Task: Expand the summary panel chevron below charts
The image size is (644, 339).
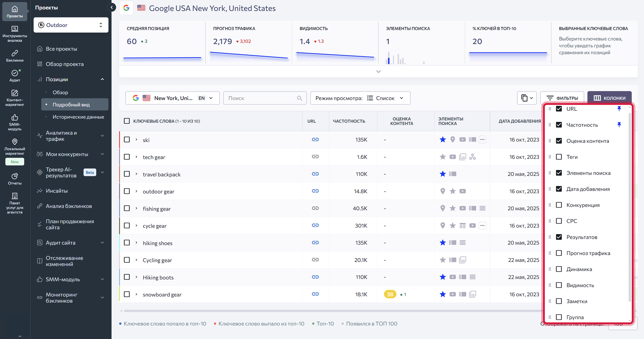Action: (x=378, y=72)
